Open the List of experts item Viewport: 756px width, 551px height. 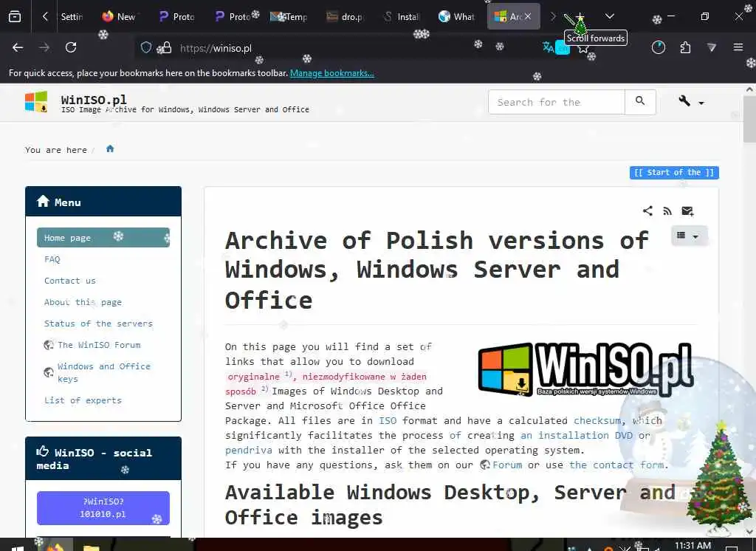(83, 400)
